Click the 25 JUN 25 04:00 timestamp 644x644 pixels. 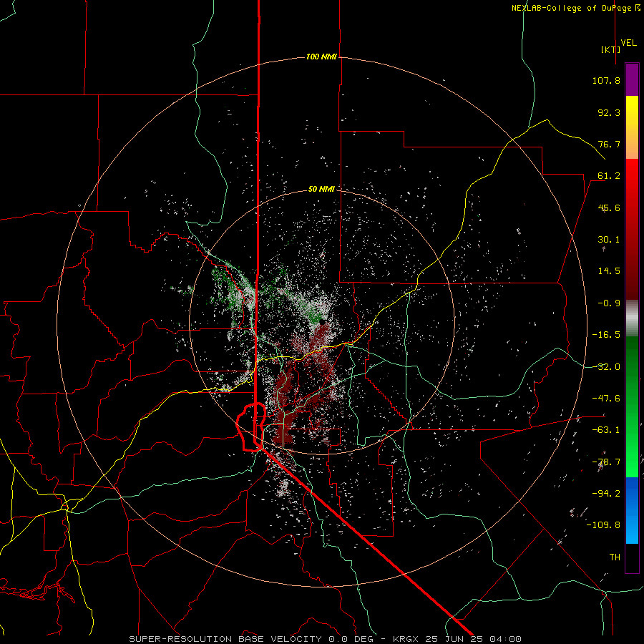pos(473,639)
